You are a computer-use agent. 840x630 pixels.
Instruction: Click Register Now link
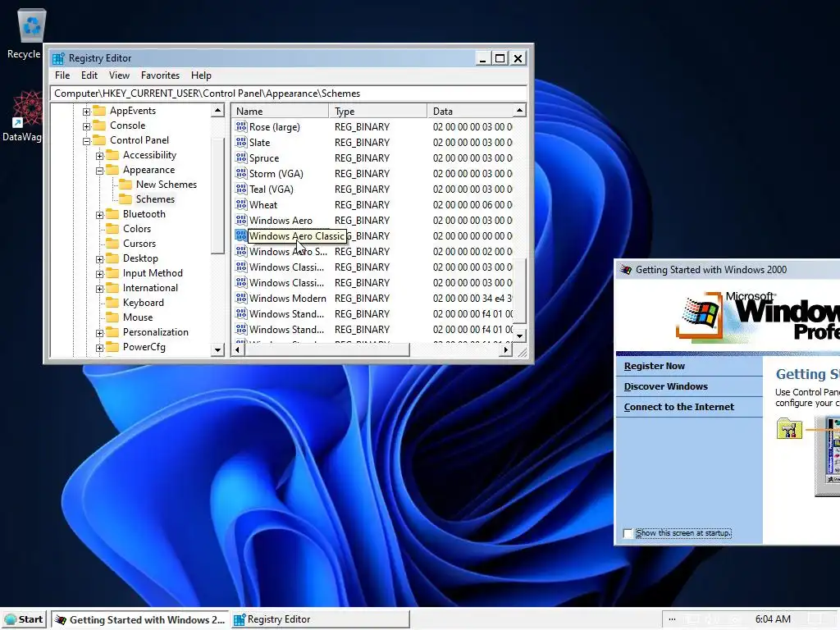click(x=654, y=366)
